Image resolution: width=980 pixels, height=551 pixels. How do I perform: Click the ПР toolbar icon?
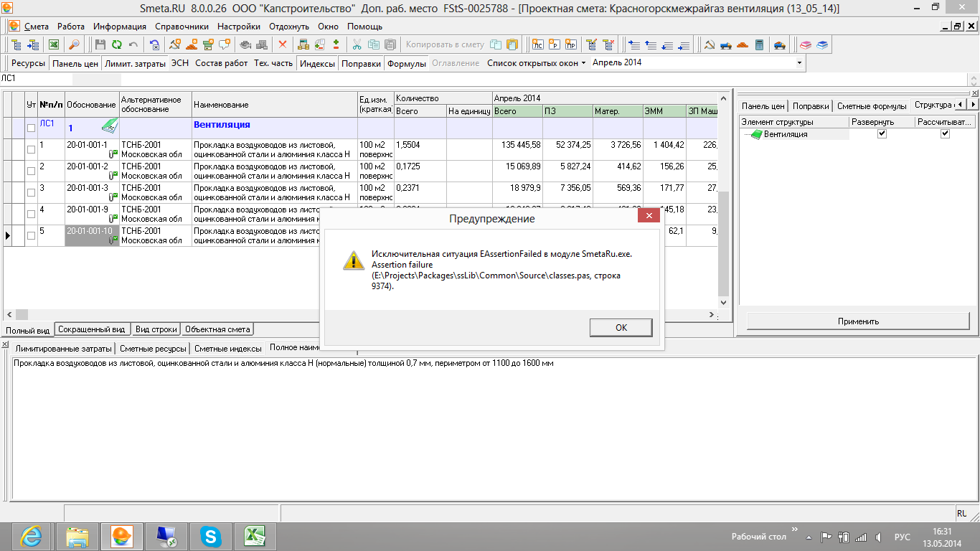[571, 44]
